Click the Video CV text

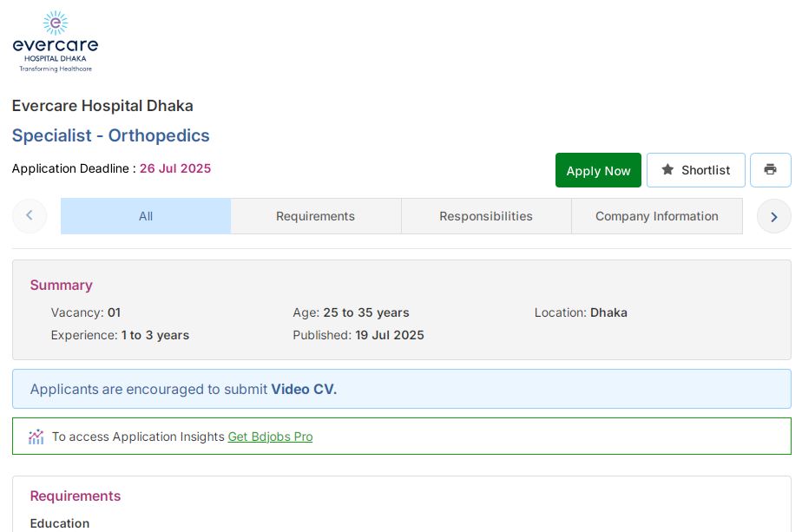pos(304,390)
